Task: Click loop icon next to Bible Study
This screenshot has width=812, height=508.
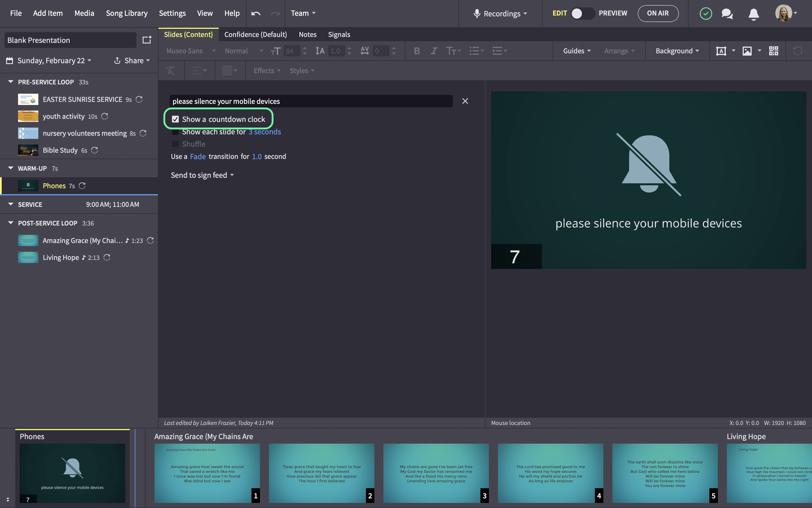Action: point(95,150)
